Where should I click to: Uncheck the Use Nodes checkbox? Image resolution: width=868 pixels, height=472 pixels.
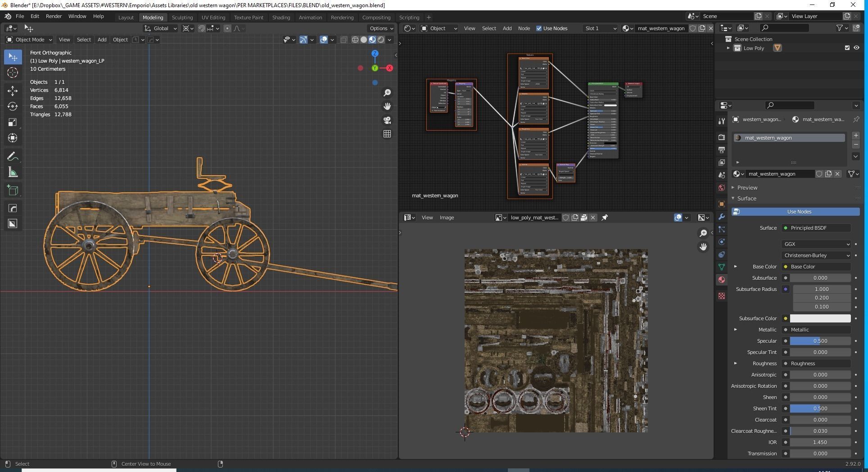coord(539,28)
